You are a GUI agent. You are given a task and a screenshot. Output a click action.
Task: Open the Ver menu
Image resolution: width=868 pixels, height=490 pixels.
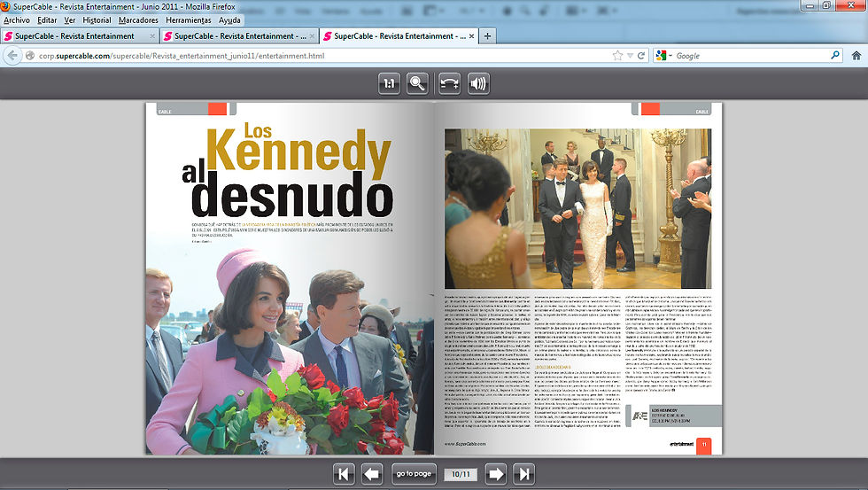click(70, 19)
